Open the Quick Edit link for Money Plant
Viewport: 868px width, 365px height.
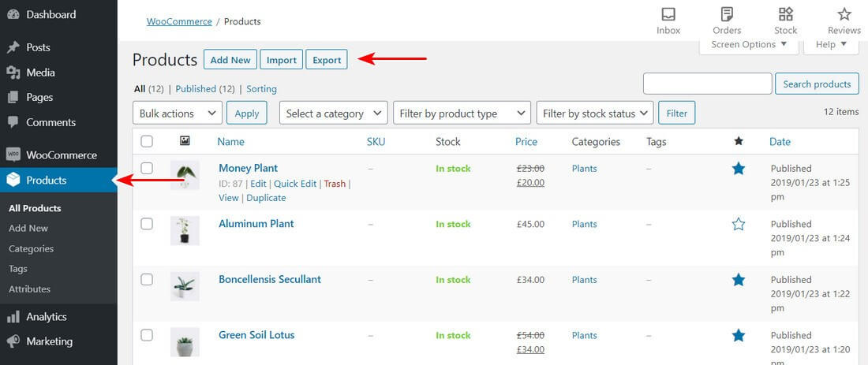(295, 184)
